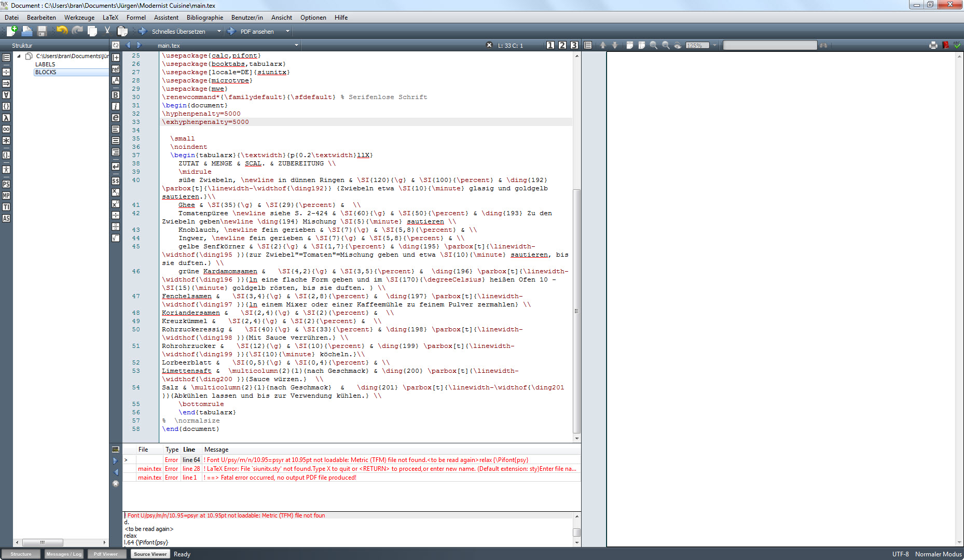Viewport: 964px width, 560px height.
Task: Insert a square root with the √ icon
Action: coord(116,238)
